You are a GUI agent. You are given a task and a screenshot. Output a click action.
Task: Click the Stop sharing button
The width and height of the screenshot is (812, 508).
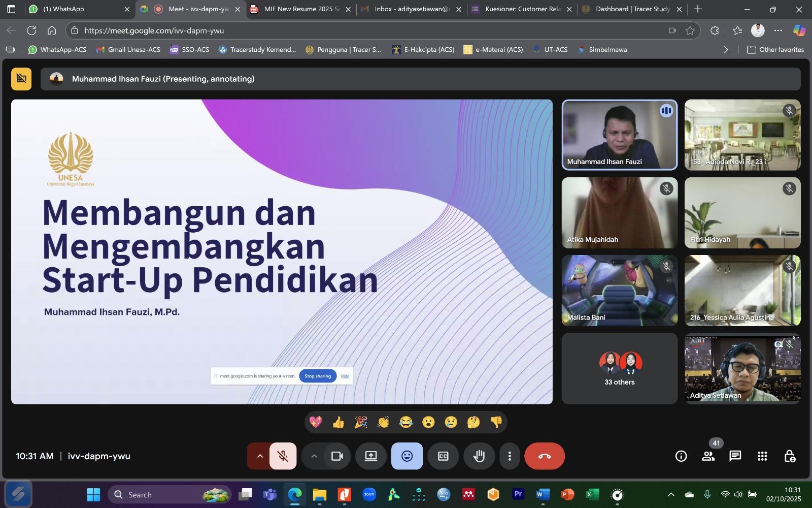tap(318, 376)
